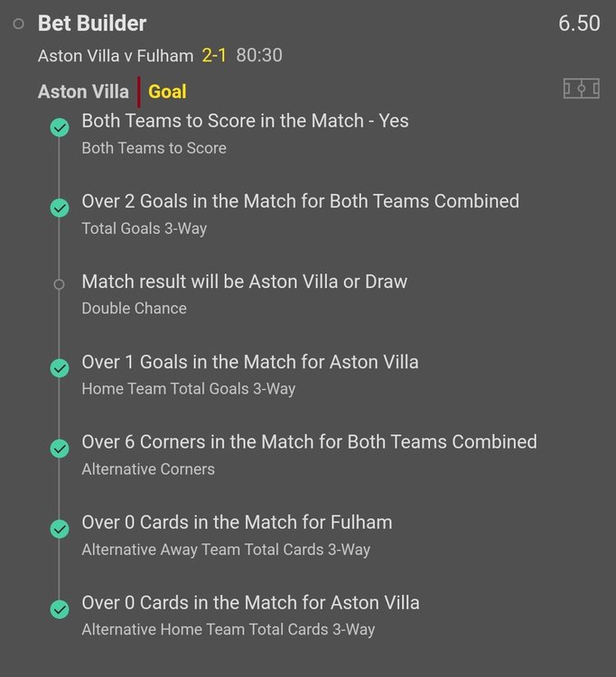Screen dimensions: 616x677
Task: Select Match result Aston Villa or Draw
Action: pos(244,282)
